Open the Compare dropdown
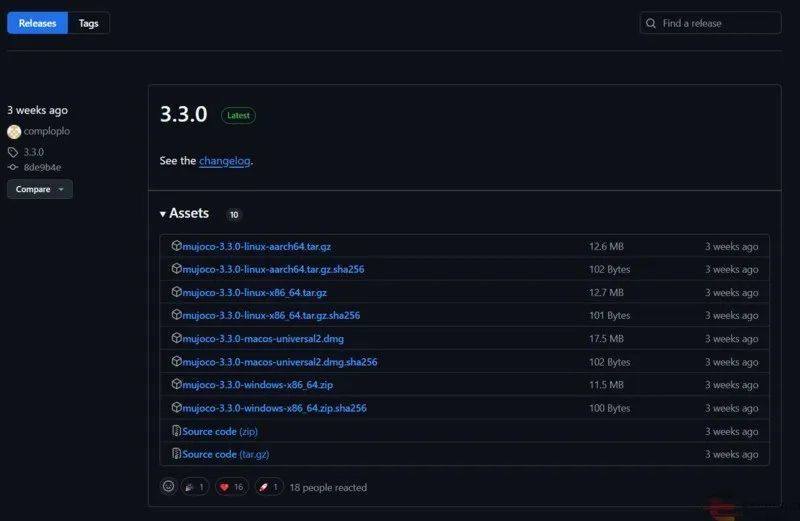 tap(40, 189)
